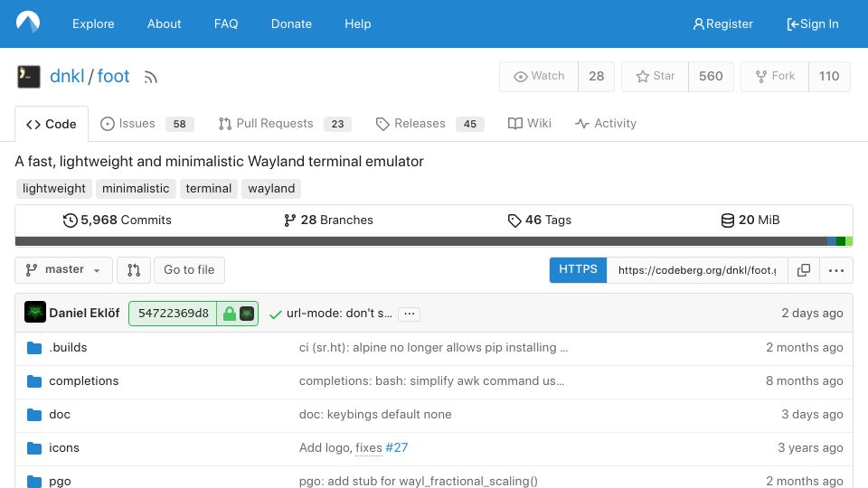Click the foot repository avatar icon
868x488 pixels.
tap(29, 77)
